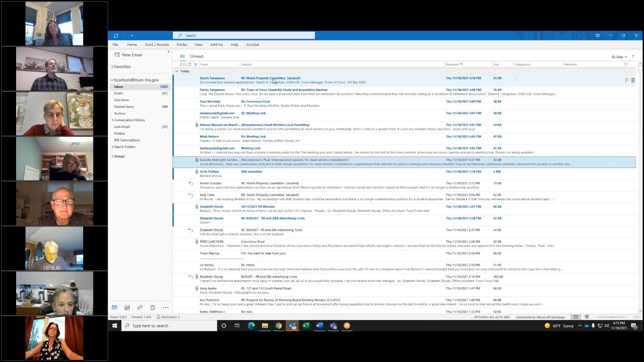
Task: Open Excel from the taskbar
Action: tap(306, 325)
